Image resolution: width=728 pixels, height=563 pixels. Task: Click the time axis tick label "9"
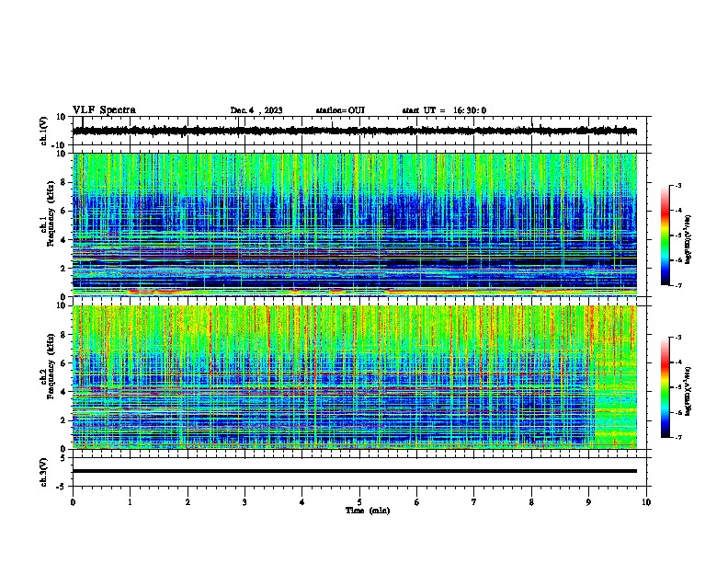[588, 502]
